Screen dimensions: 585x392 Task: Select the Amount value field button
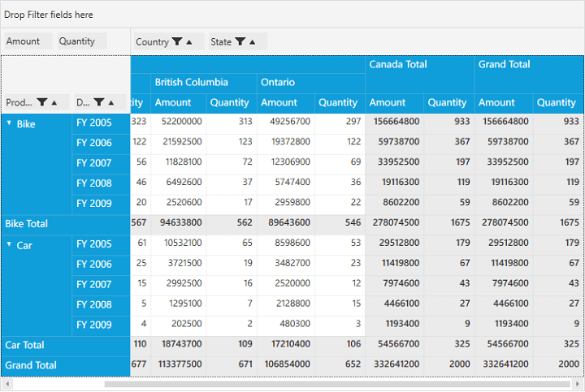click(x=24, y=41)
